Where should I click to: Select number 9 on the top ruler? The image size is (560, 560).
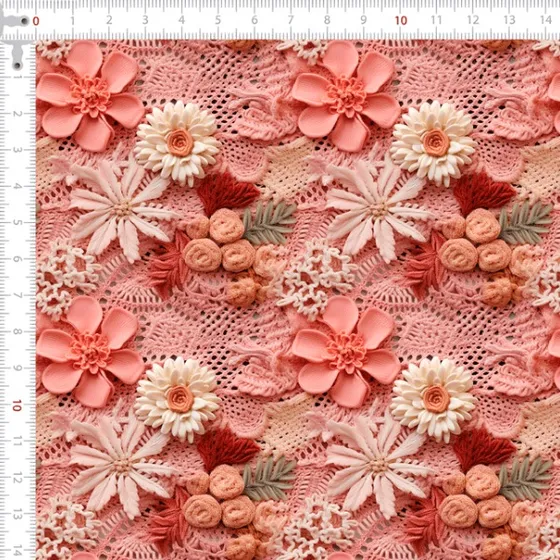click(364, 20)
